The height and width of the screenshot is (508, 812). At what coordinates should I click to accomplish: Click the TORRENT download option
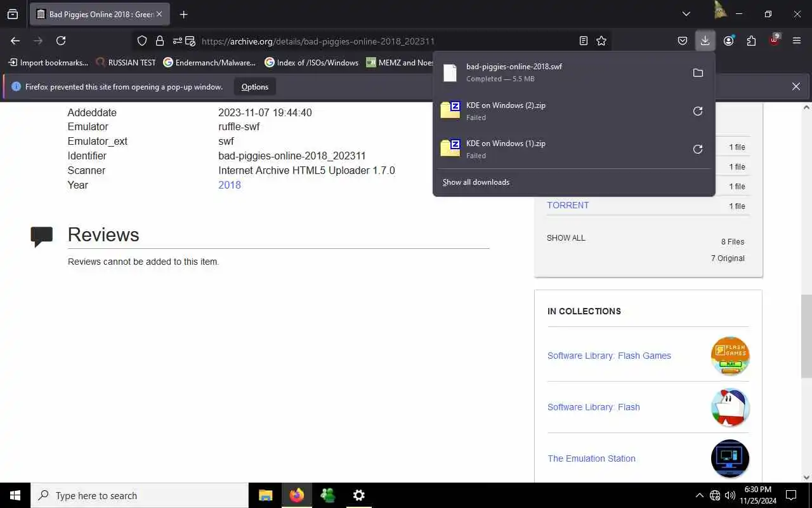[x=568, y=205]
